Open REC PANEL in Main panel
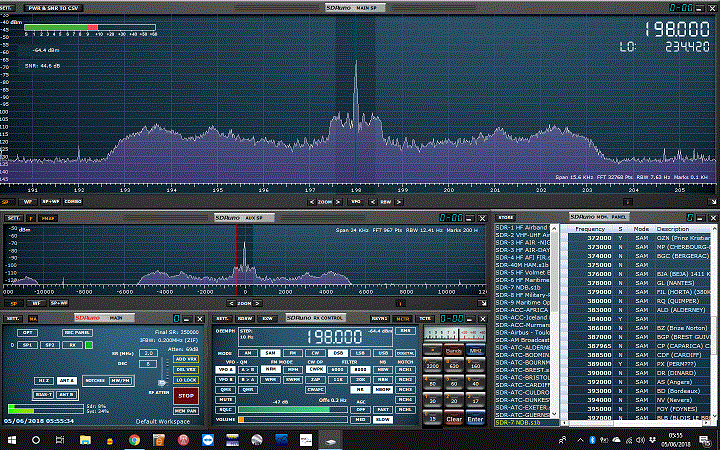The height and width of the screenshot is (450, 720). click(x=77, y=332)
